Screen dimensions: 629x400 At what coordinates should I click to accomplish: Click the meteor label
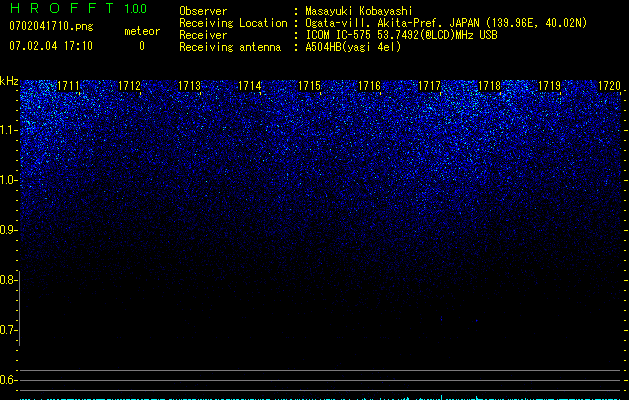[142, 31]
